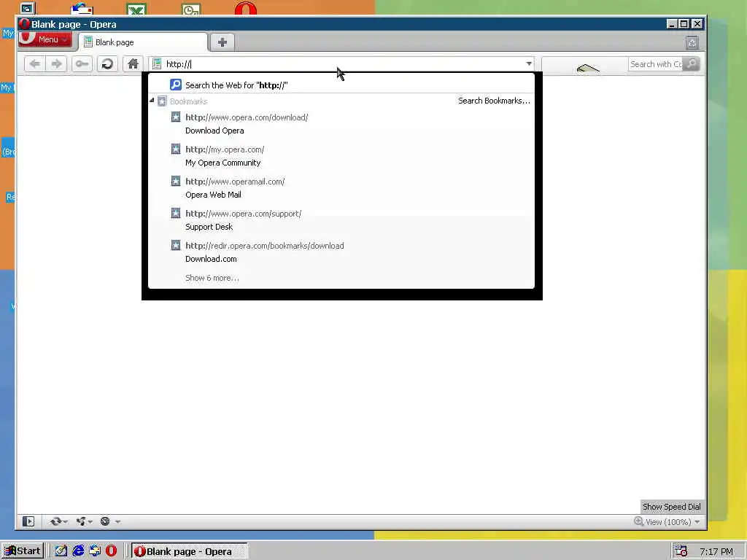Open the red Opera Menu button
This screenshot has width=747, height=560.
click(44, 39)
